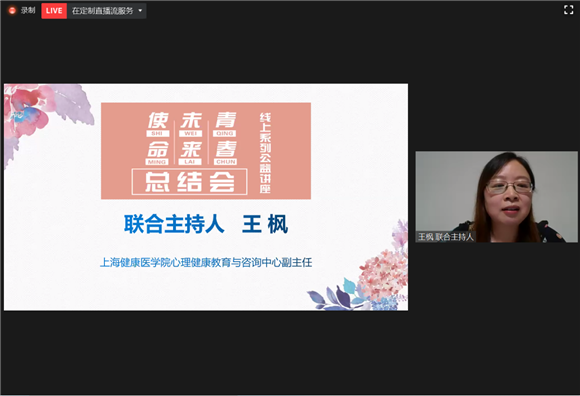Click the shared presentation slide
Screen dimensions: 580x396
[206, 197]
